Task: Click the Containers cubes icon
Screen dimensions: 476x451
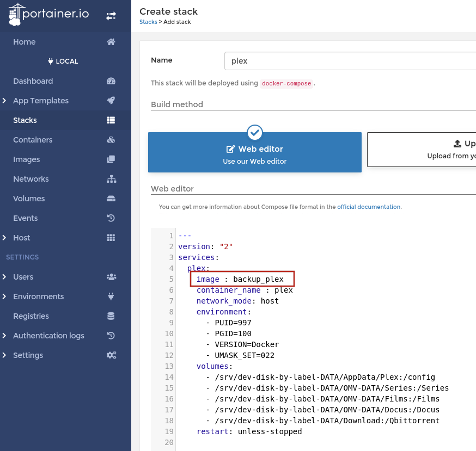Action: [111, 140]
